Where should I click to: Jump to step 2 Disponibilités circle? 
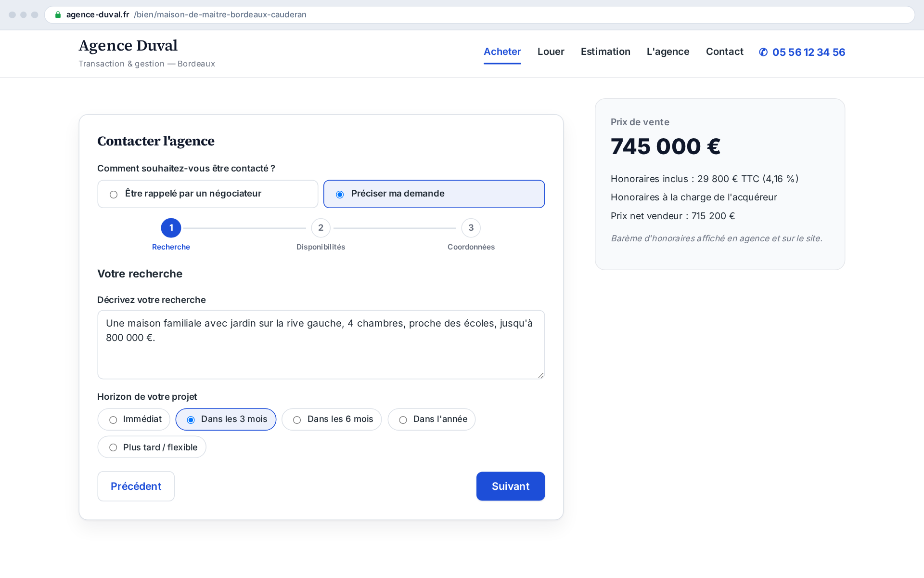[321, 228]
